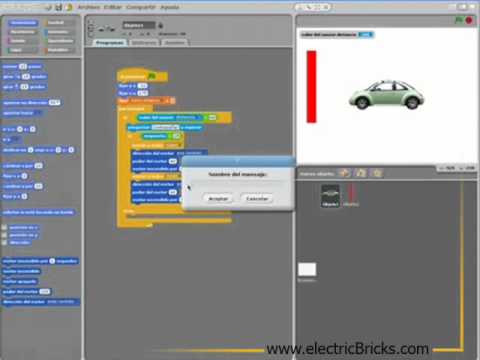Open dropdown on 'apuntar en dirección' palette block
Image resolution: width=480 pixels, height=360 pixels.
click(58, 103)
